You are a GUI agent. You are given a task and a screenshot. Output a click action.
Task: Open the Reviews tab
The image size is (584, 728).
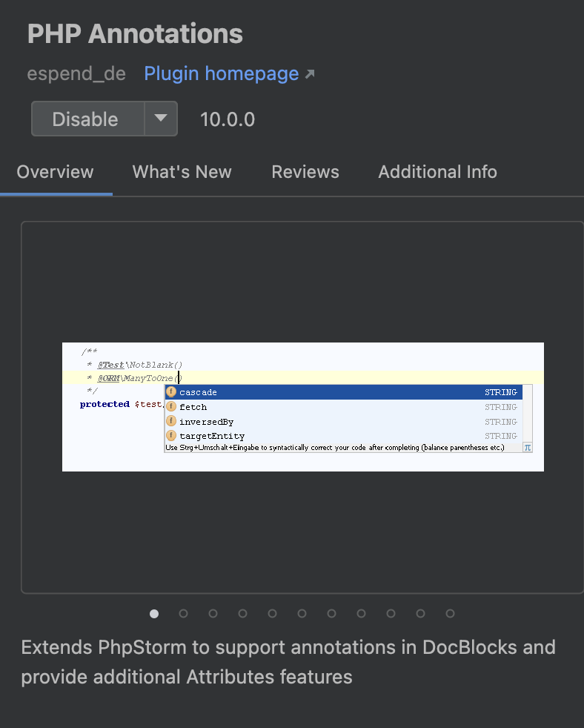point(305,171)
